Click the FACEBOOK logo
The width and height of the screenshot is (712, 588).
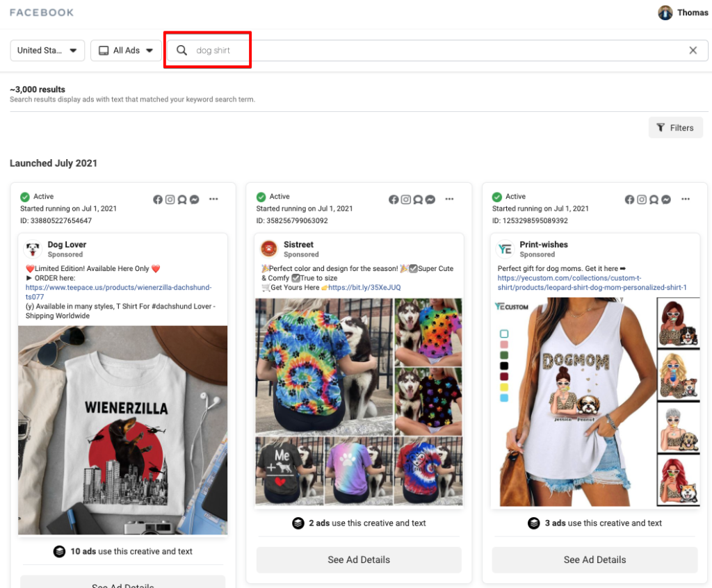pos(42,13)
